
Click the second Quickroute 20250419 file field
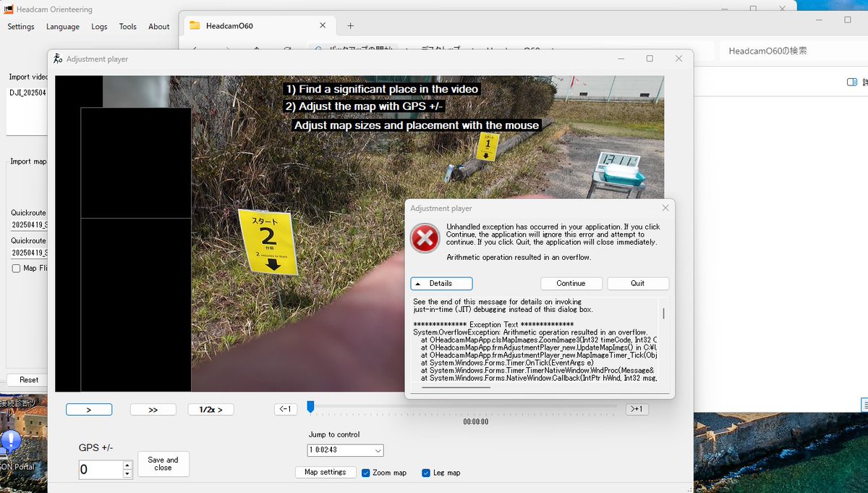[x=29, y=253]
